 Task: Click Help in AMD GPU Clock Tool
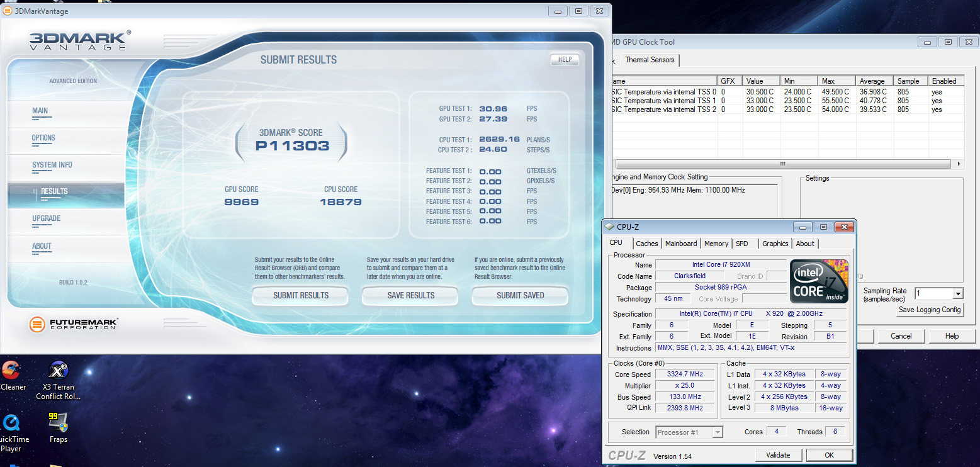point(952,336)
